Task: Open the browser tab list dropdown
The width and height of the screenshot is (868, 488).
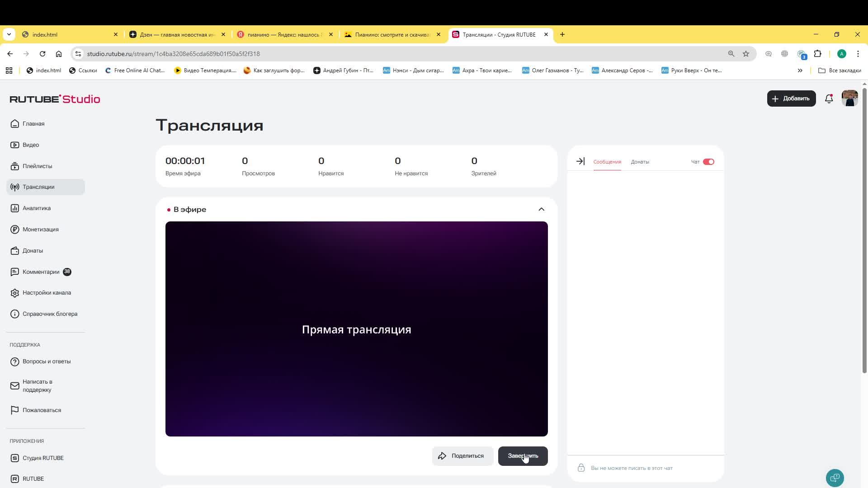Action: pyautogui.click(x=9, y=34)
